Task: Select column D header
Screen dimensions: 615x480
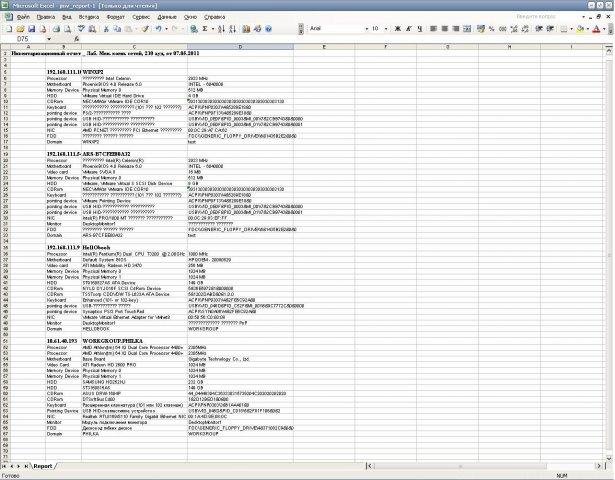Action: (240, 47)
